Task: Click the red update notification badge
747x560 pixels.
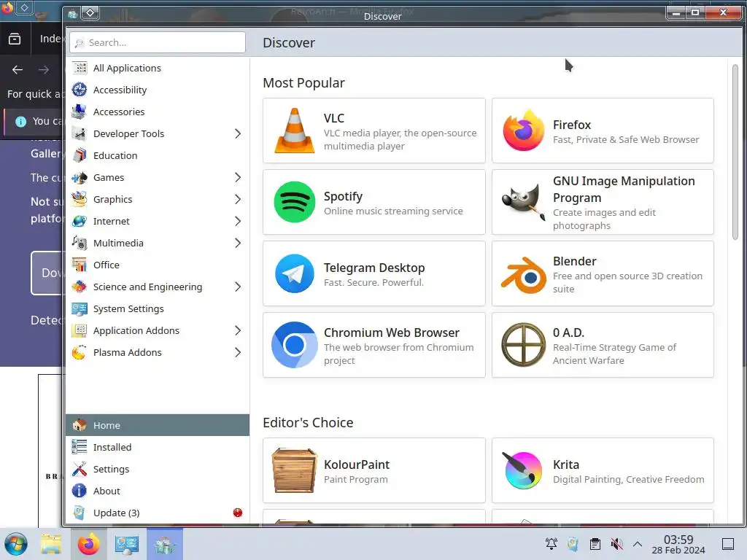Action: coord(238,513)
